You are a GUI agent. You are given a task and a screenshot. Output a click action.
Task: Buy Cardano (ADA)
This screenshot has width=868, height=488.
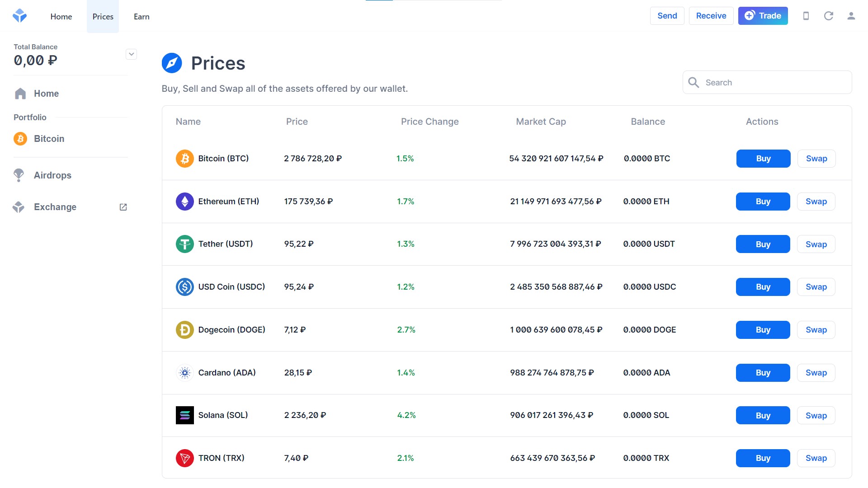tap(763, 373)
